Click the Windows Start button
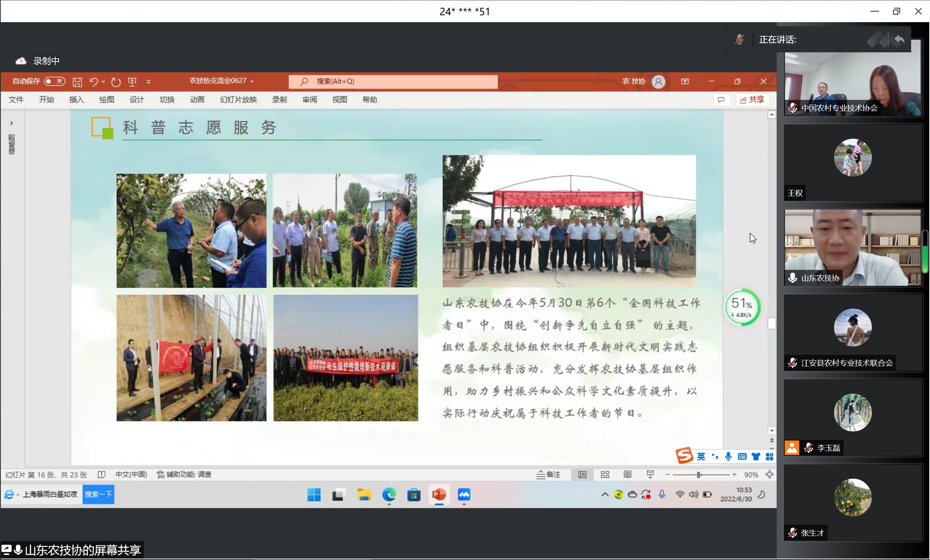930x560 pixels. click(x=314, y=494)
